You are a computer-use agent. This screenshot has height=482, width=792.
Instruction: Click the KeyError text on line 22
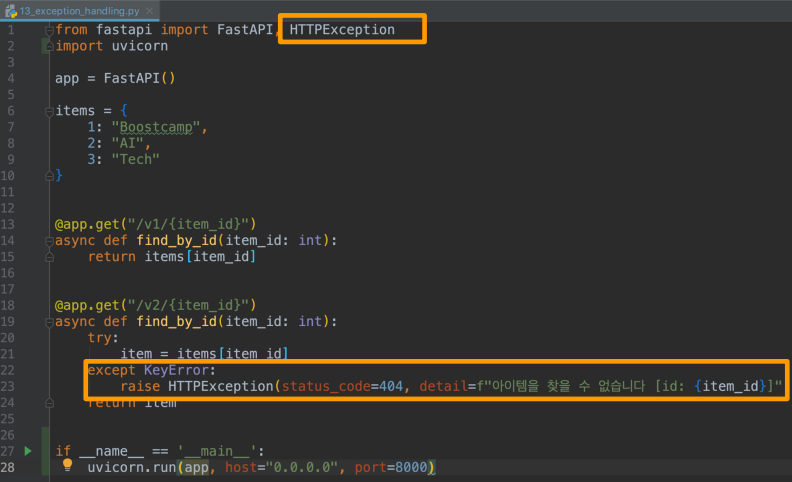pos(176,370)
